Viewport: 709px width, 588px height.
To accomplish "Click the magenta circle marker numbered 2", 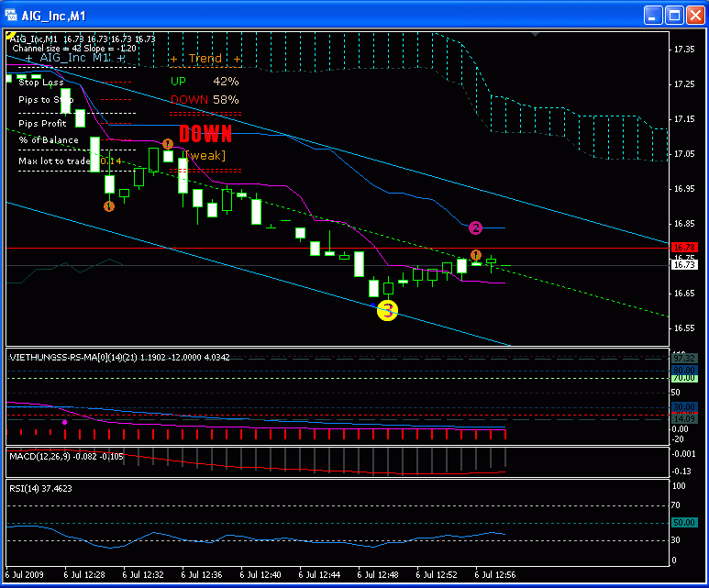I will (475, 227).
